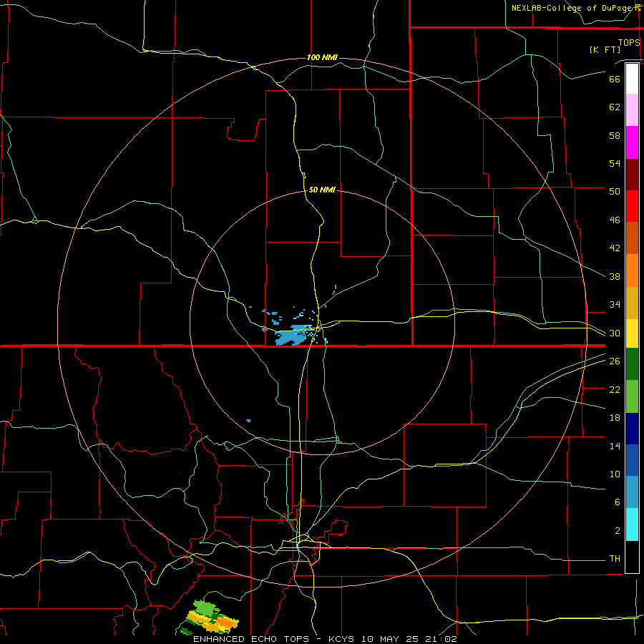Pick the cyan legend segment
Screen dimensions: 644x644
point(632,525)
